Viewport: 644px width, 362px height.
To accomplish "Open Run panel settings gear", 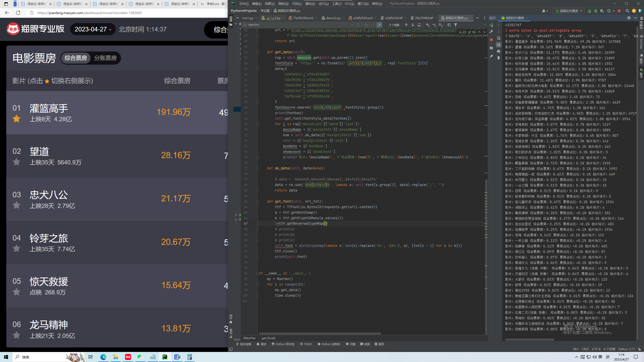I will click(x=629, y=18).
